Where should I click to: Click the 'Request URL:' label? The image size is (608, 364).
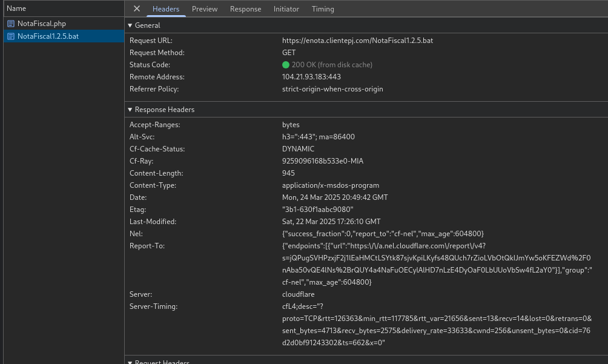151,41
